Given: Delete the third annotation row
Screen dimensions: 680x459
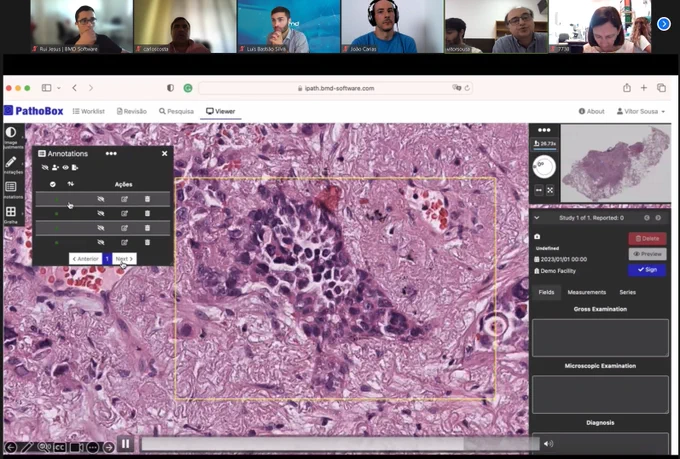Looking at the screenshot, I should coord(147,228).
